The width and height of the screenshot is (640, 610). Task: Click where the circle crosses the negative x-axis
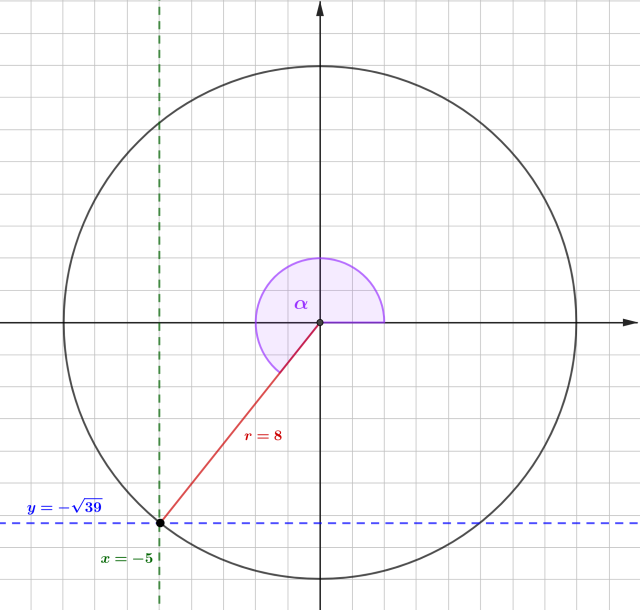point(64,322)
